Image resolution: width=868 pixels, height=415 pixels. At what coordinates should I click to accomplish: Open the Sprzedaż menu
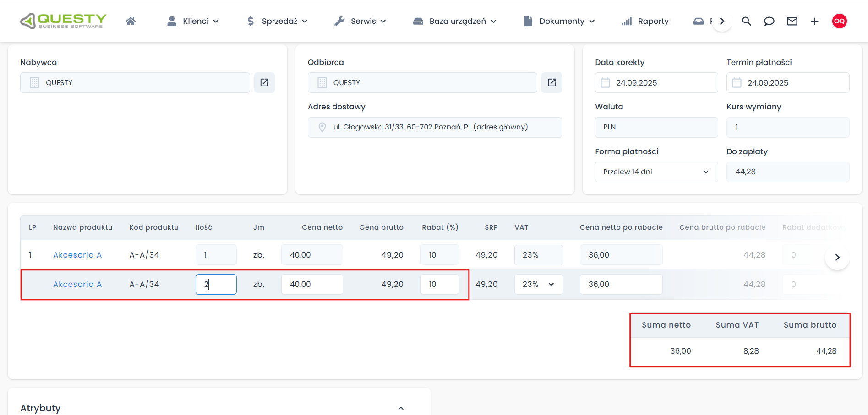pos(277,21)
